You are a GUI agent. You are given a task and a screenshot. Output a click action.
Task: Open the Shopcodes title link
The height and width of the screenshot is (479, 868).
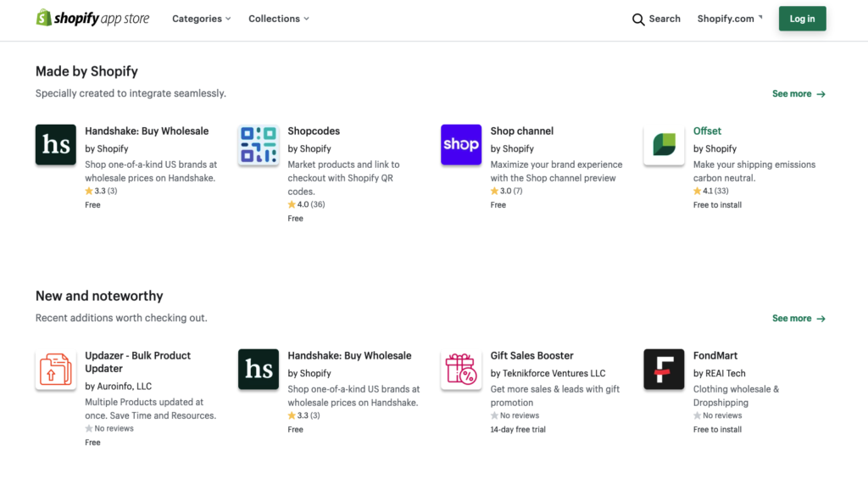click(314, 131)
